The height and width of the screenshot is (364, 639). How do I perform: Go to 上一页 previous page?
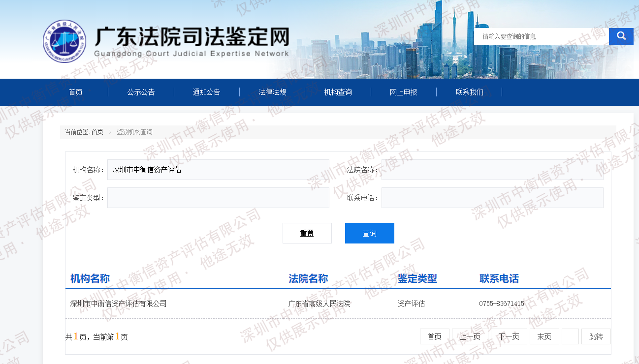470,336
